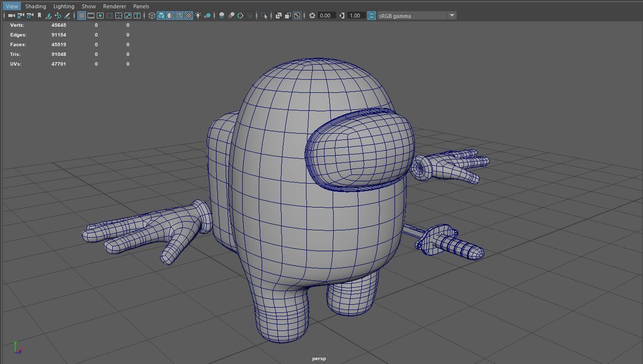Image resolution: width=643 pixels, height=364 pixels.
Task: Click the Exposure aperture icon
Action: point(312,16)
